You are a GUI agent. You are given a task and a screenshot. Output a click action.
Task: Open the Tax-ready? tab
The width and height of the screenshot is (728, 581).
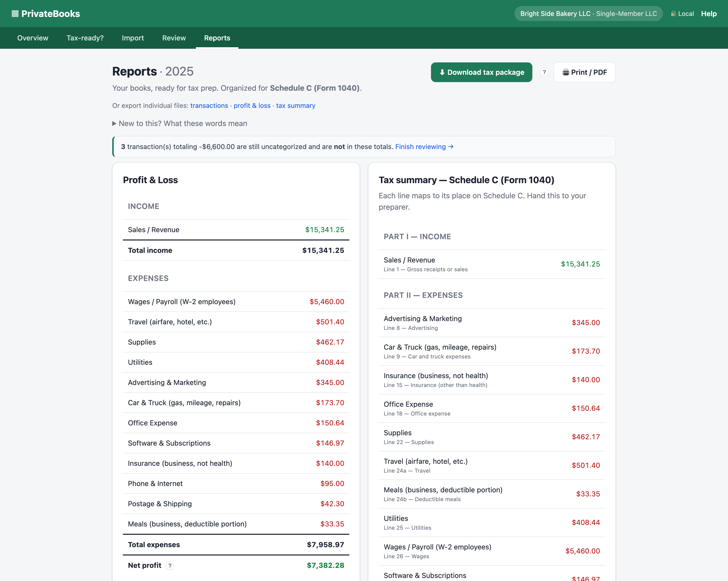85,38
